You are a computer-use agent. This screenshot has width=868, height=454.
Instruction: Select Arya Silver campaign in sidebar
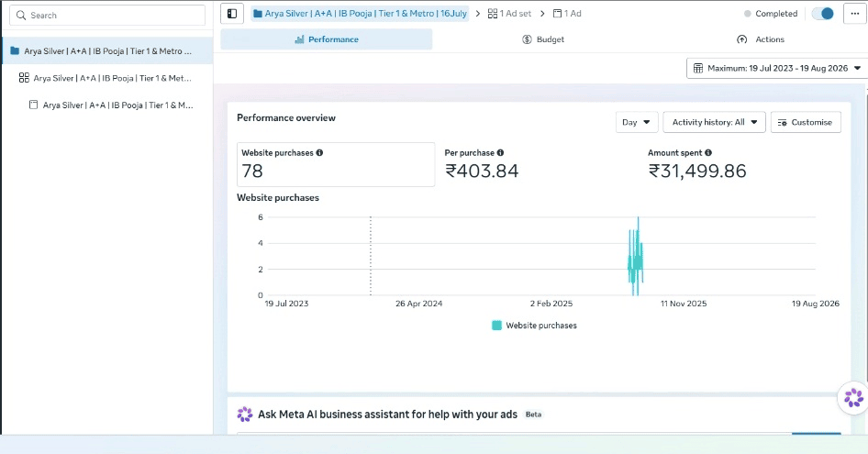(107, 51)
